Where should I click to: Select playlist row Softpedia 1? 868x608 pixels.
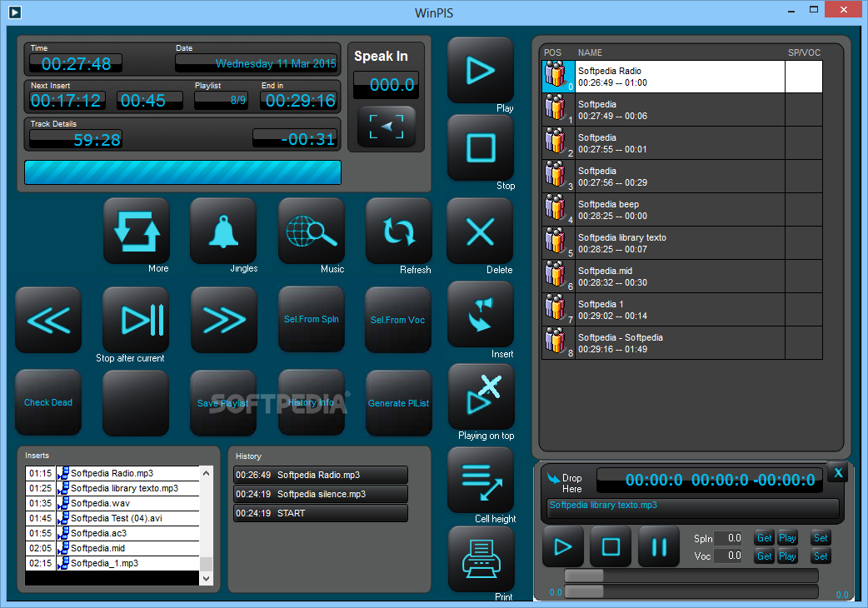point(682,309)
